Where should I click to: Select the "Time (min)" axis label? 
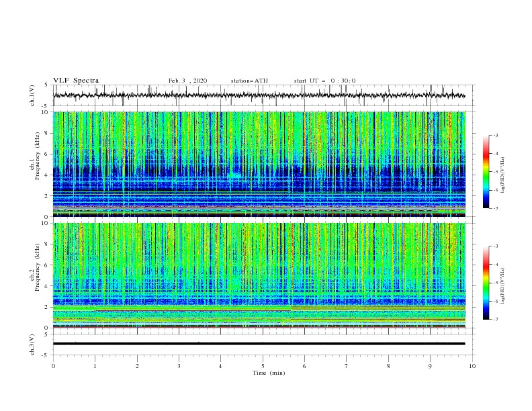coord(269,373)
